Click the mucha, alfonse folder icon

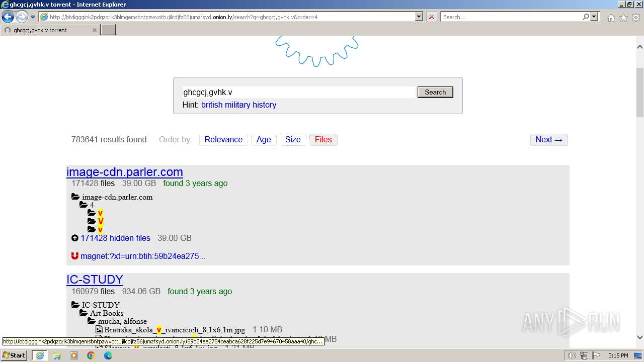tap(92, 321)
